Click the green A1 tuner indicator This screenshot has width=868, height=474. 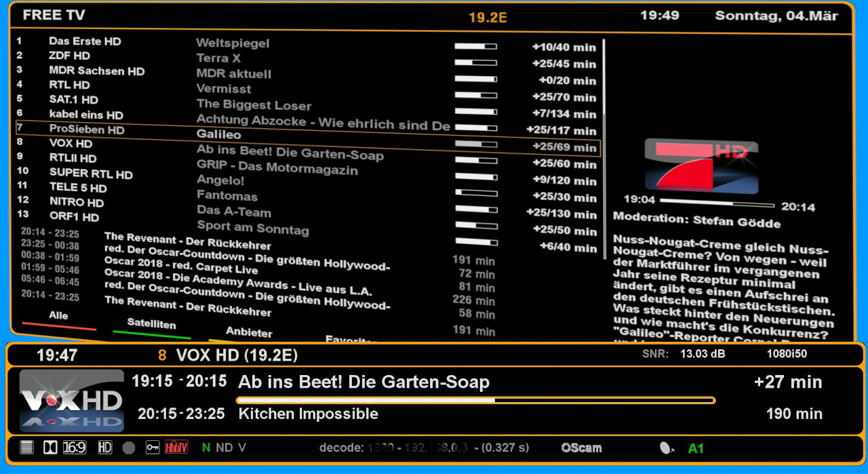[696, 448]
